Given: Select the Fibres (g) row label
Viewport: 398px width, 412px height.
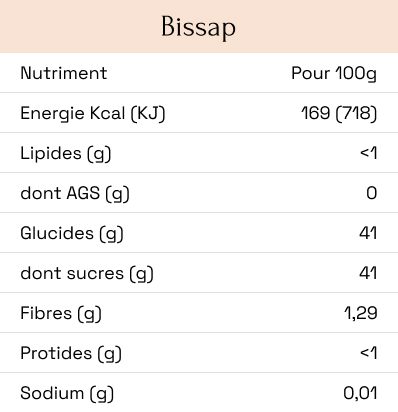Looking at the screenshot, I should tap(61, 314).
